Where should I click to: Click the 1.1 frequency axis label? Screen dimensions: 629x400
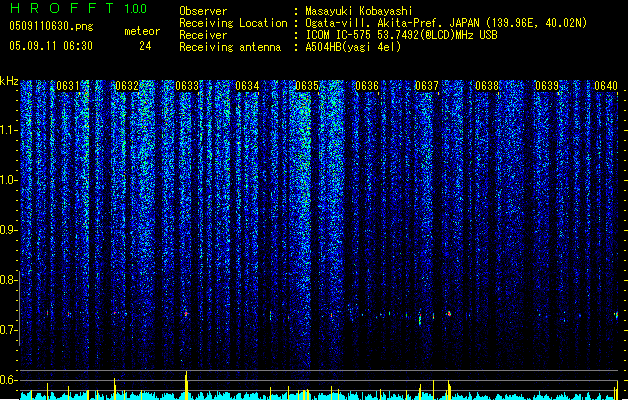tap(9, 130)
